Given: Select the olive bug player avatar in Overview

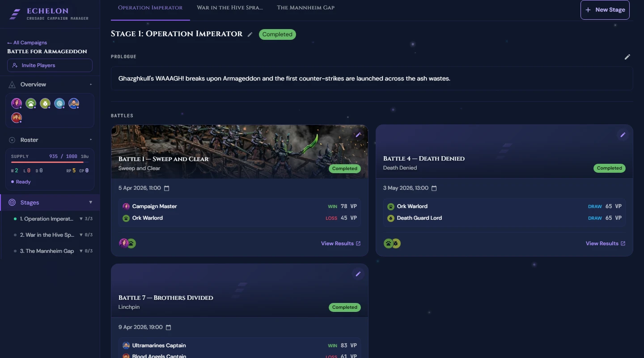Looking at the screenshot, I should pos(45,103).
